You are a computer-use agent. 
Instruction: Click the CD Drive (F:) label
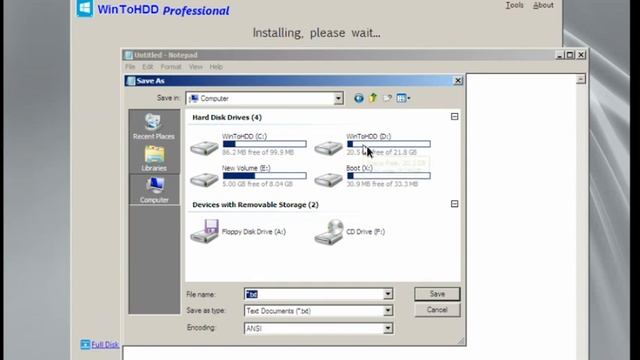(x=365, y=232)
